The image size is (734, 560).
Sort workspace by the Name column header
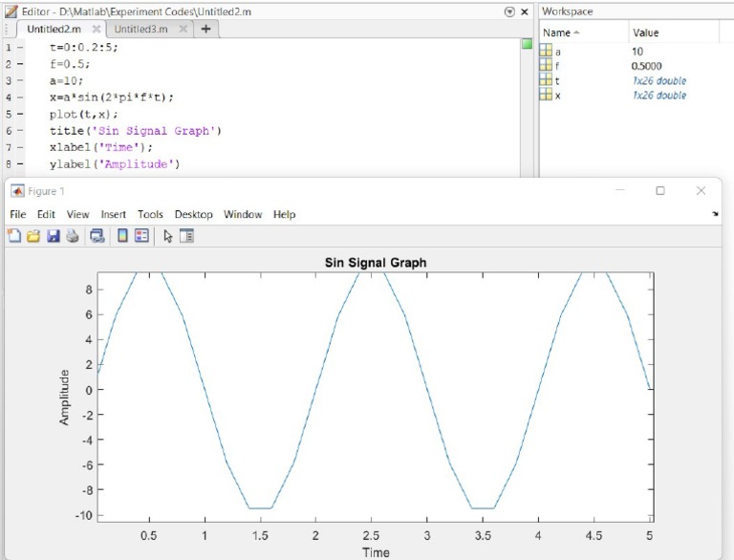tap(559, 32)
